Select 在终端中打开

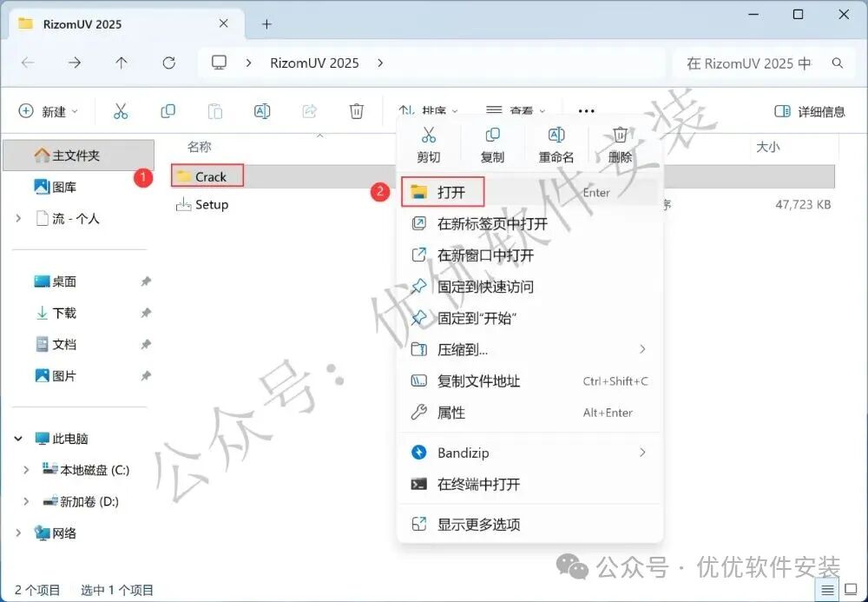pyautogui.click(x=529, y=484)
